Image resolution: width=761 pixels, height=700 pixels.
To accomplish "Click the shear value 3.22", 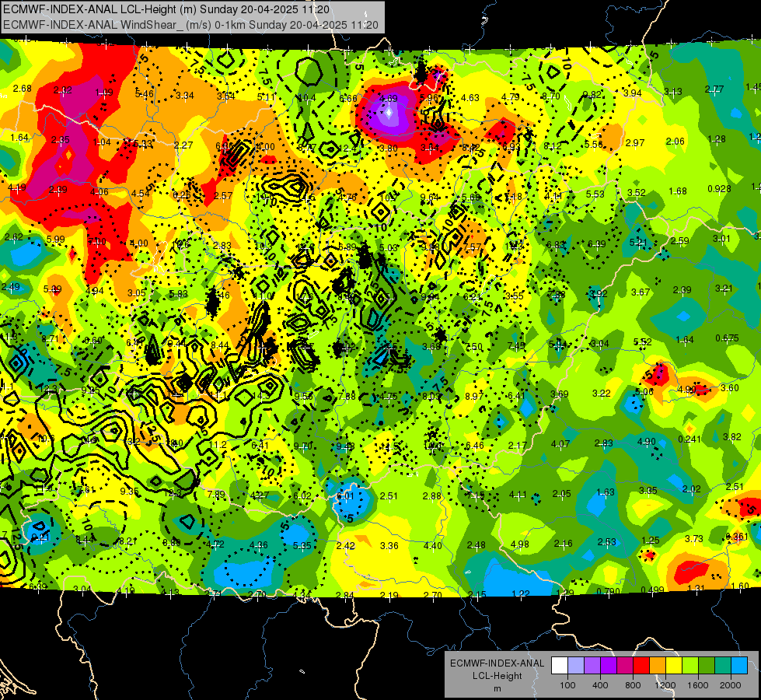I will 602,393.
